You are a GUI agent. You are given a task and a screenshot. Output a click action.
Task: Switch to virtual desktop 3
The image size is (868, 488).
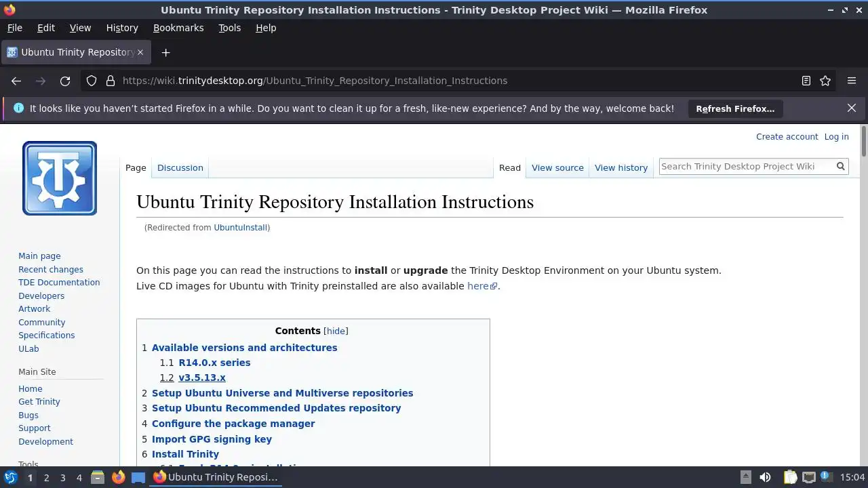point(62,478)
